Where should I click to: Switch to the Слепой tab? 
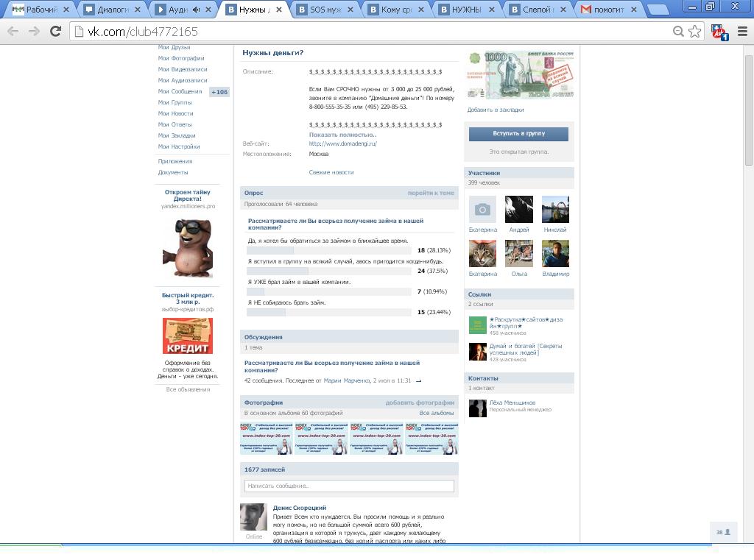(x=538, y=9)
